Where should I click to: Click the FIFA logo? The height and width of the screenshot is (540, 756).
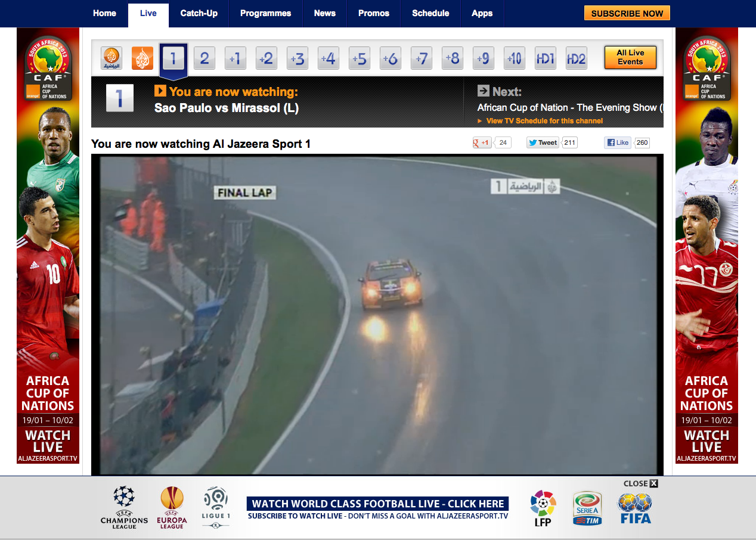point(635,508)
